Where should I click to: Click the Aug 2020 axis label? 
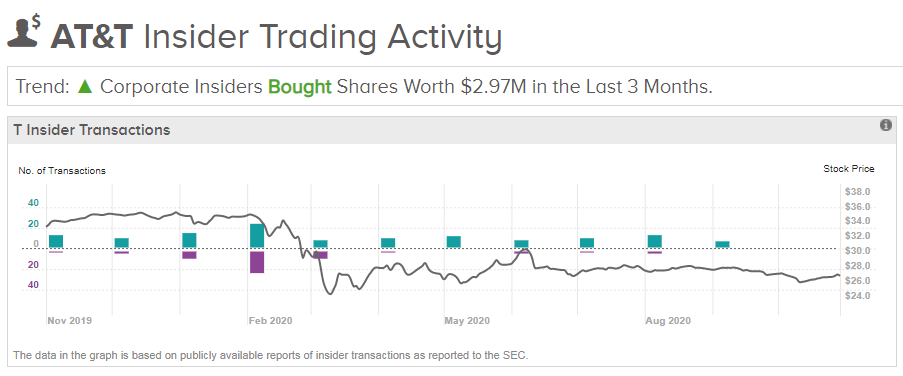pyautogui.click(x=668, y=321)
